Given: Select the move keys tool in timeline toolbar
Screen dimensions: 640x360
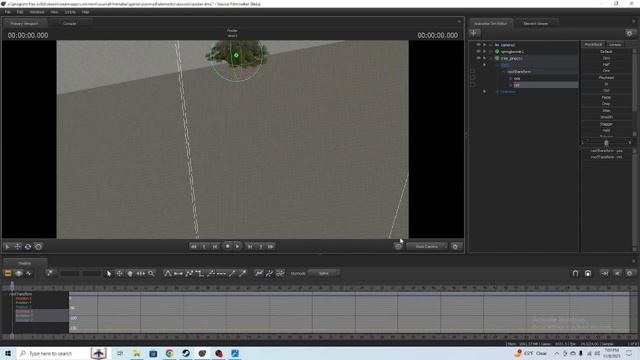Looking at the screenshot, I should pos(119,273).
